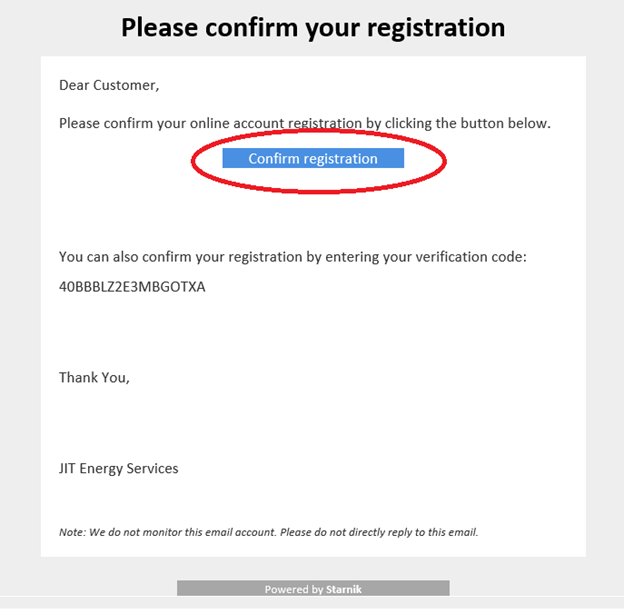This screenshot has width=624, height=614.
Task: Click the "Thank You," closing line
Action: 94,378
